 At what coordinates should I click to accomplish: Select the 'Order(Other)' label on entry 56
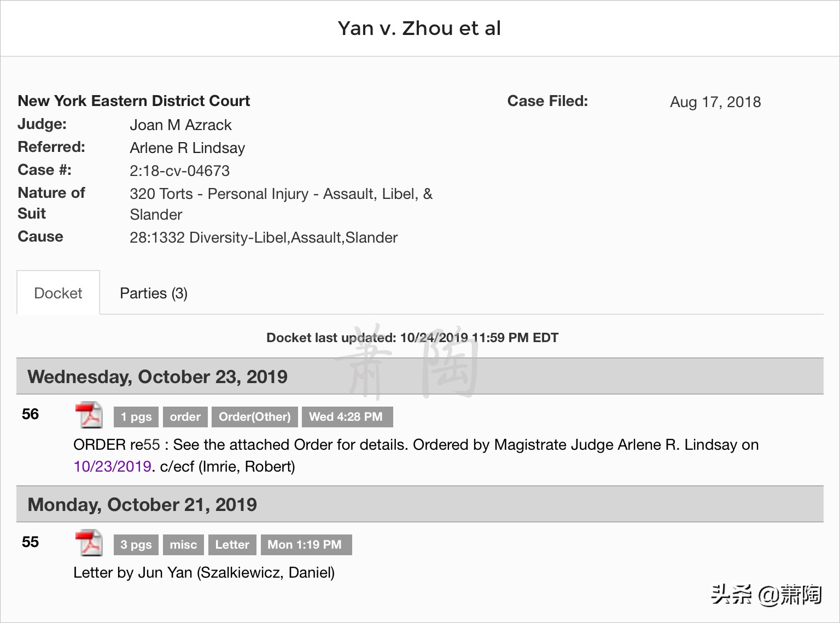(x=255, y=416)
